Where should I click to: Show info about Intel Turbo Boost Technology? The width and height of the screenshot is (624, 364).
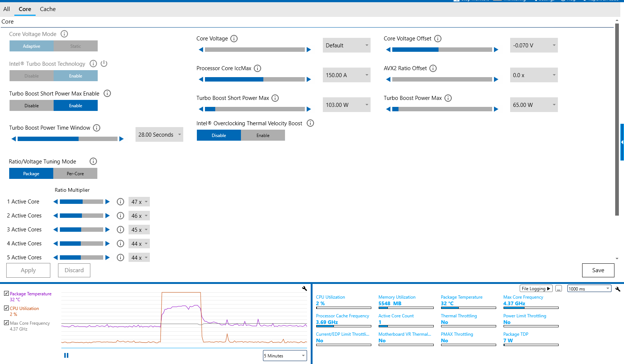(93, 64)
